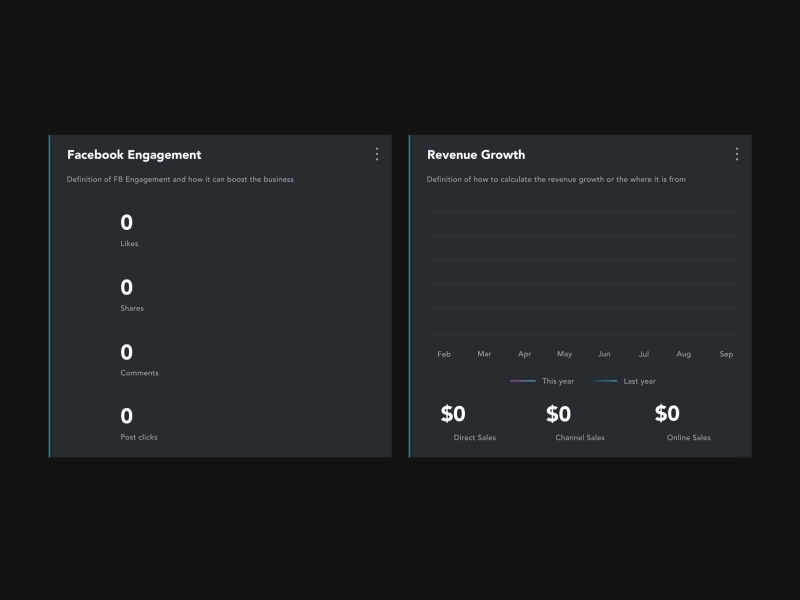Select Jul on the chart axis
Viewport: 800px width, 600px height.
tap(644, 354)
